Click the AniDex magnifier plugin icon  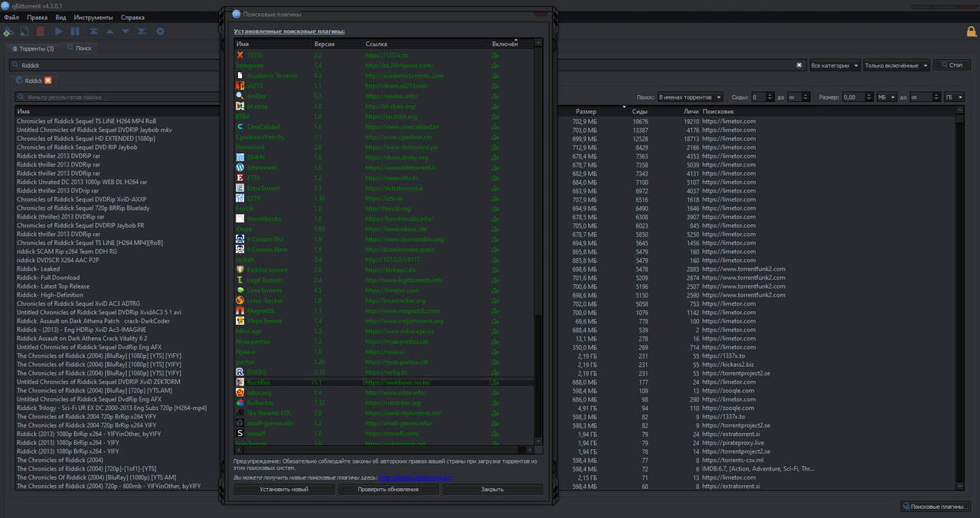click(240, 96)
